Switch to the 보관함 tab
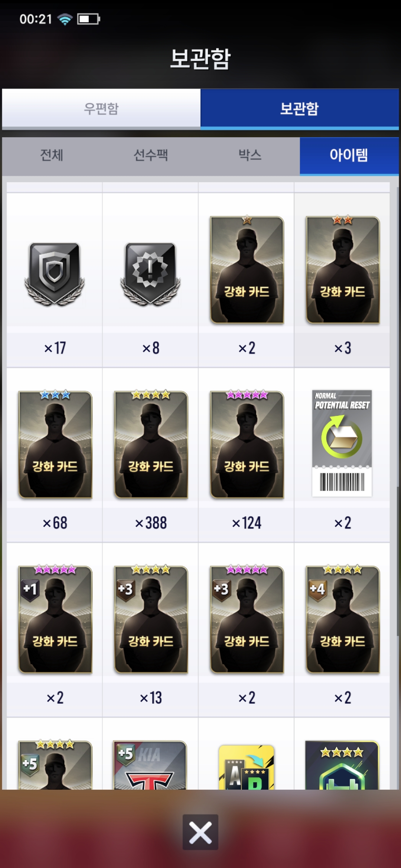The image size is (401, 868). click(300, 108)
